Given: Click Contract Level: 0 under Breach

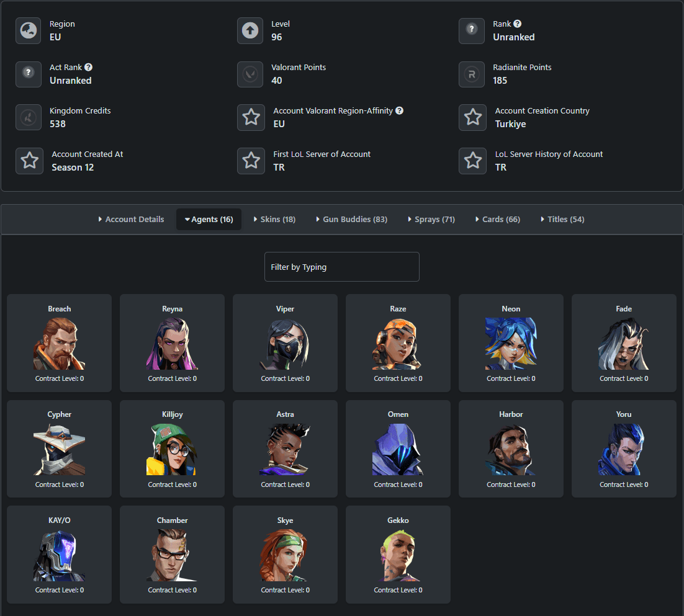Looking at the screenshot, I should pyautogui.click(x=60, y=378).
